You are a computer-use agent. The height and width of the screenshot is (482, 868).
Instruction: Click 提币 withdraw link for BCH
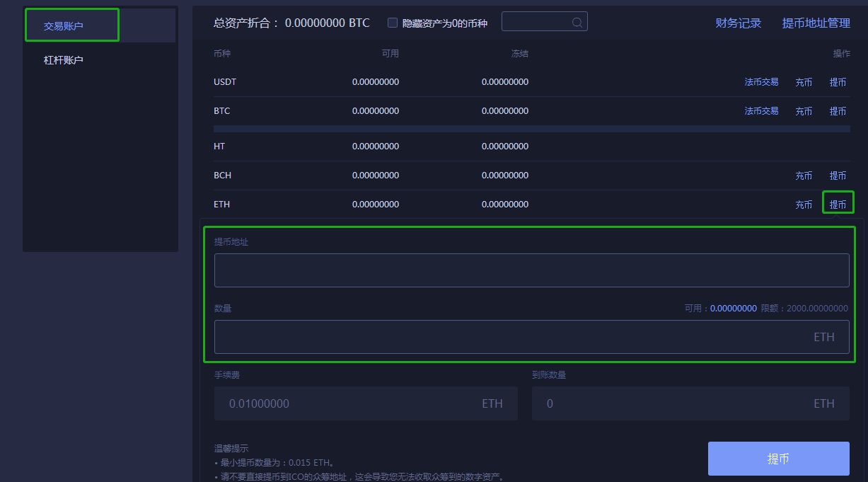tap(838, 175)
